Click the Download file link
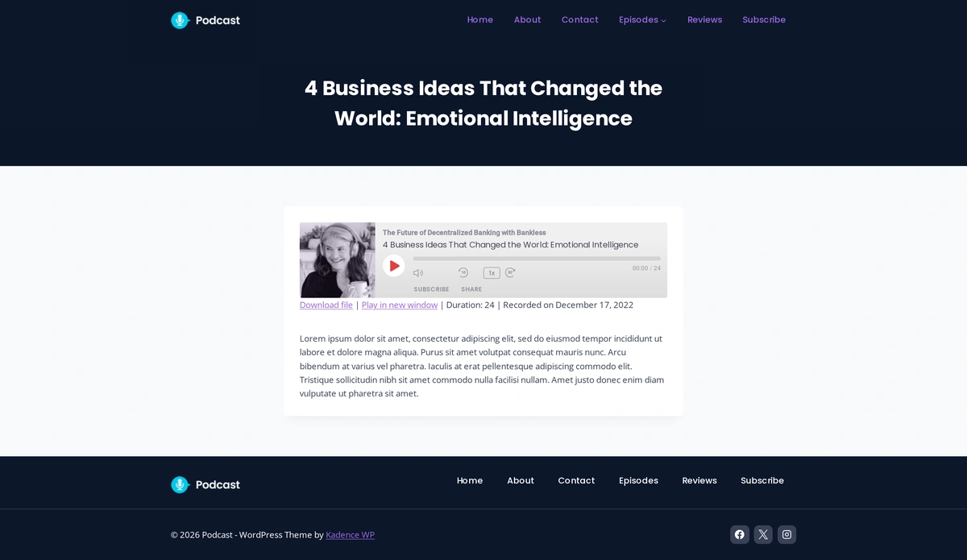This screenshot has height=560, width=967. click(326, 305)
